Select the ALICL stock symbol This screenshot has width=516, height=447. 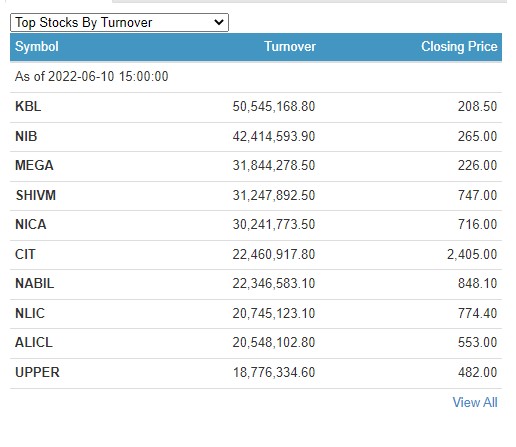(34, 343)
